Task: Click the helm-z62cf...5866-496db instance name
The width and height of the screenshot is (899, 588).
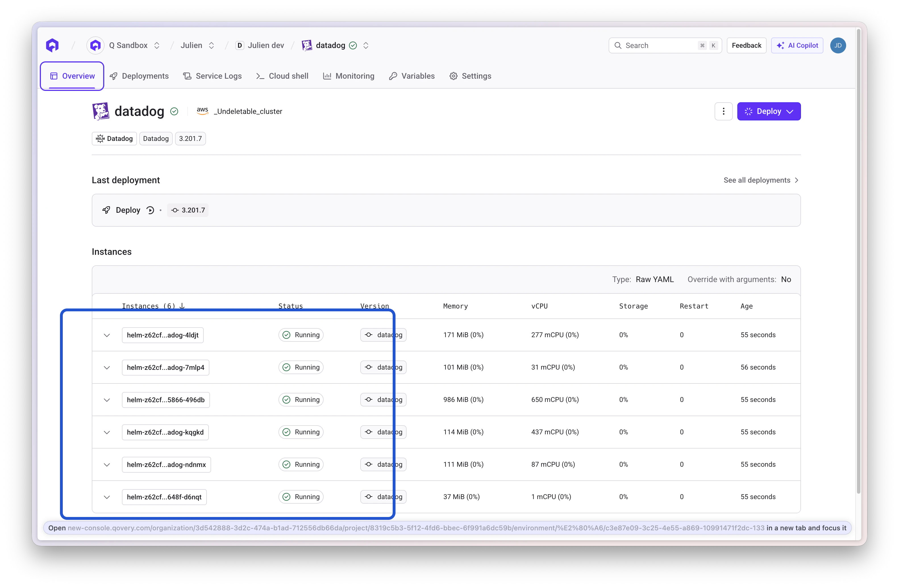Action: click(x=166, y=400)
